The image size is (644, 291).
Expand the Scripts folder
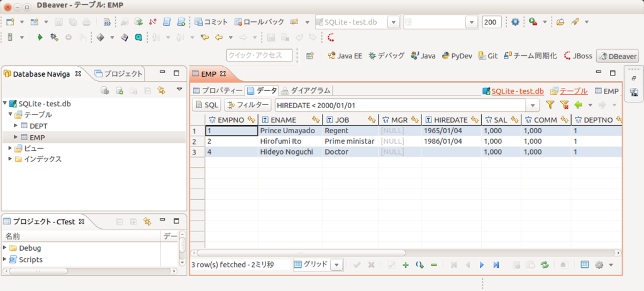[x=4, y=260]
